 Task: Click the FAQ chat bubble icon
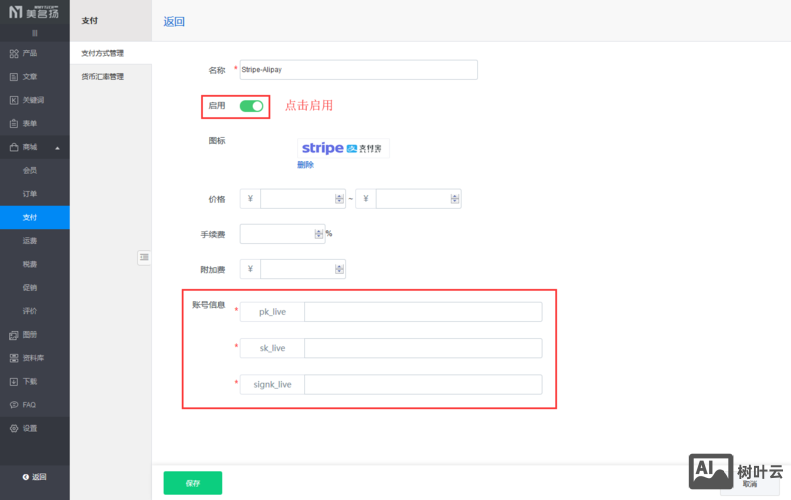click(14, 405)
